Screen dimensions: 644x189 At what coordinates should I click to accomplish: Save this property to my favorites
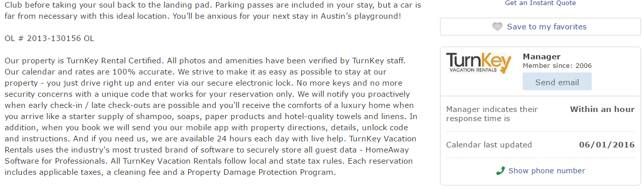pyautogui.click(x=540, y=27)
